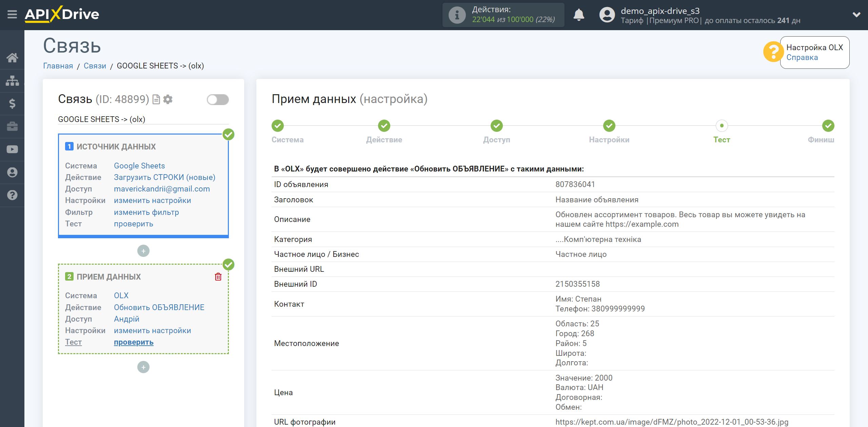Open connection settings gear icon

point(168,99)
